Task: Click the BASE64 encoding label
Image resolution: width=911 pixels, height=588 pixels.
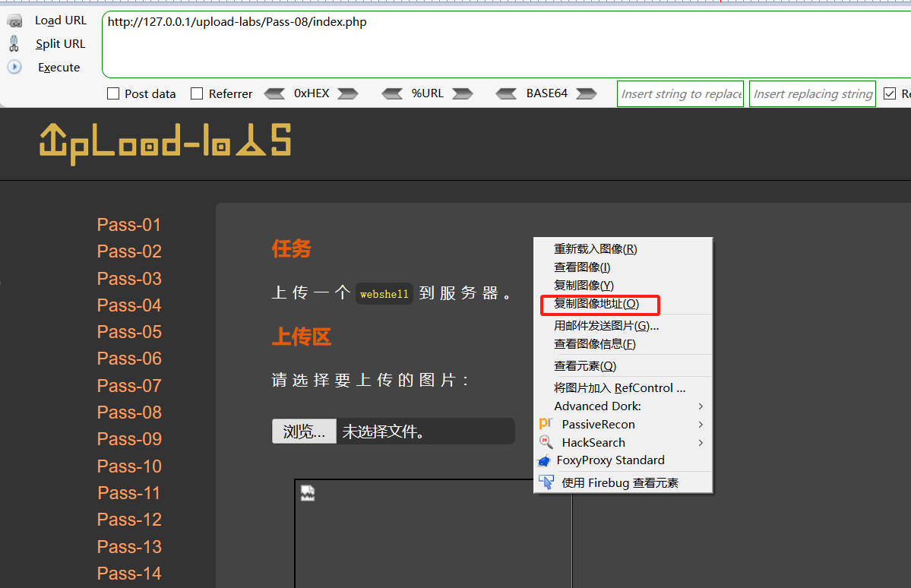Action: (547, 93)
